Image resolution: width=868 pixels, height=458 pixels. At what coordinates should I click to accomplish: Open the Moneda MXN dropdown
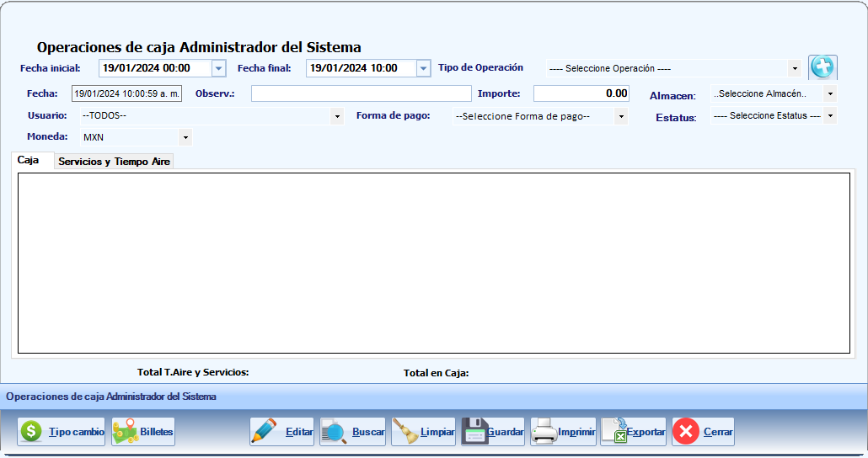point(185,137)
